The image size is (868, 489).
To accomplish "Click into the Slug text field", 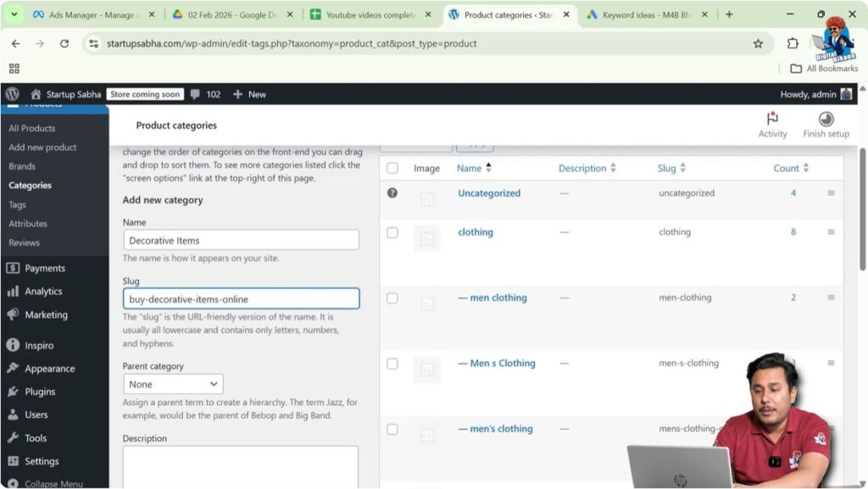I will 241,298.
